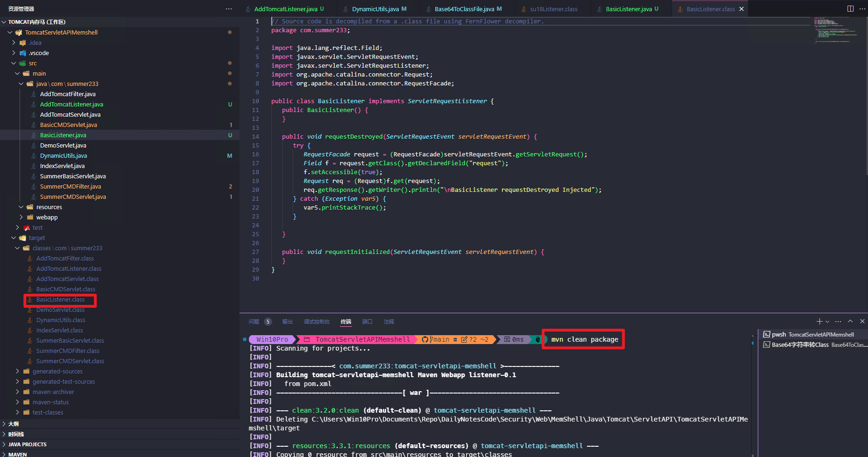Open editor more actions ellipsis

click(862, 9)
